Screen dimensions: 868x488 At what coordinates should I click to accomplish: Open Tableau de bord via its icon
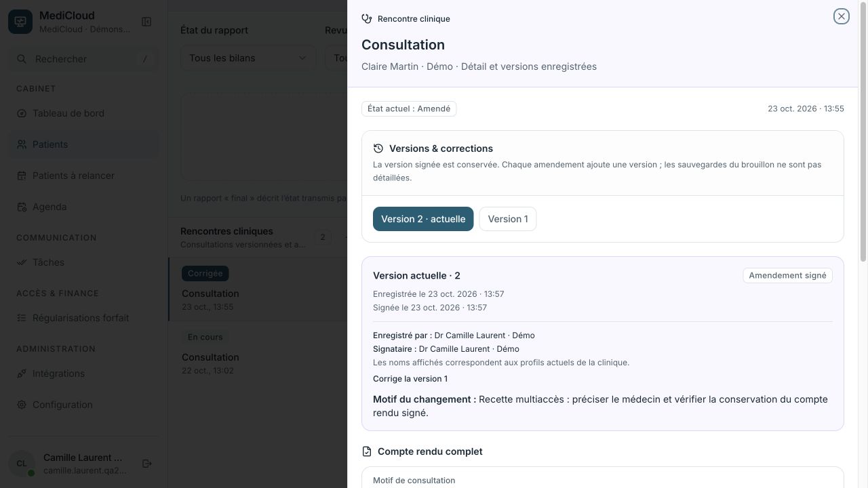(x=22, y=113)
